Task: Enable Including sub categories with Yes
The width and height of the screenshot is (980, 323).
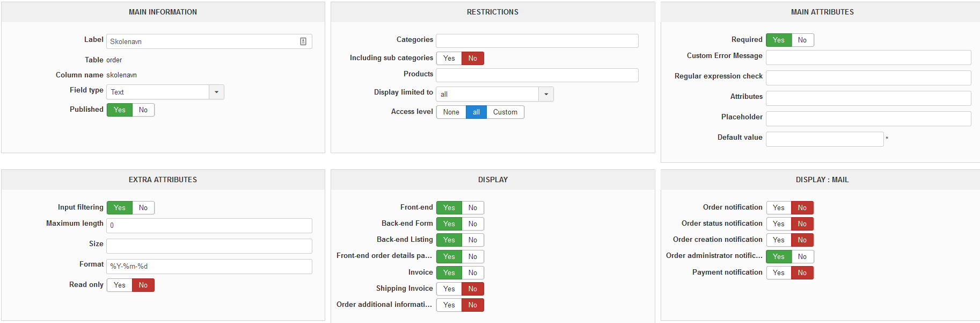Action: [449, 59]
